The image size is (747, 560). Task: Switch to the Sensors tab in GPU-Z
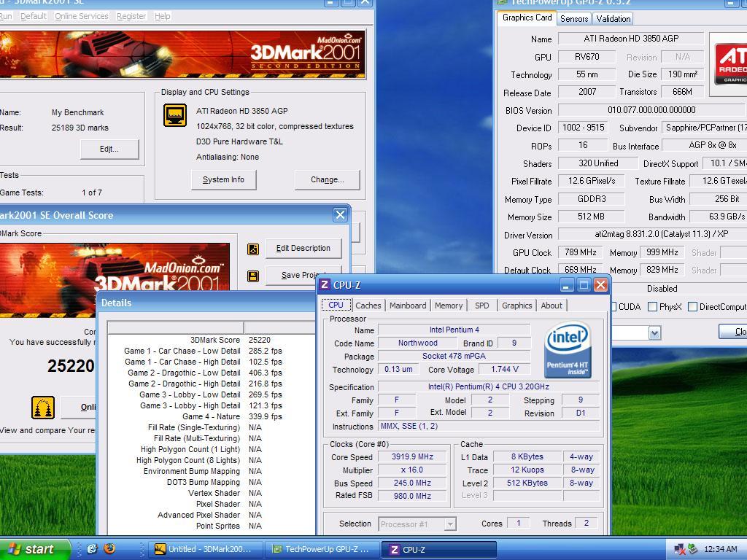pyautogui.click(x=573, y=19)
